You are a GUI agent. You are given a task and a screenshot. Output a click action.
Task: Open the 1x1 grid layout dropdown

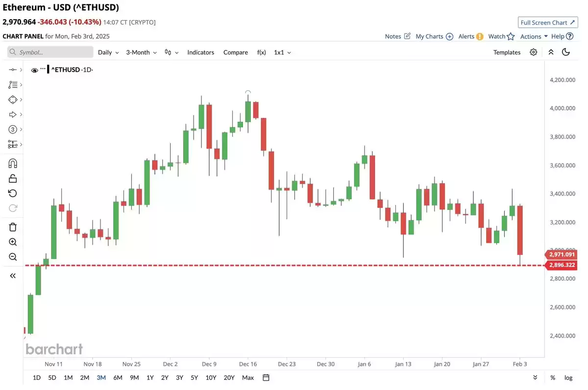282,52
